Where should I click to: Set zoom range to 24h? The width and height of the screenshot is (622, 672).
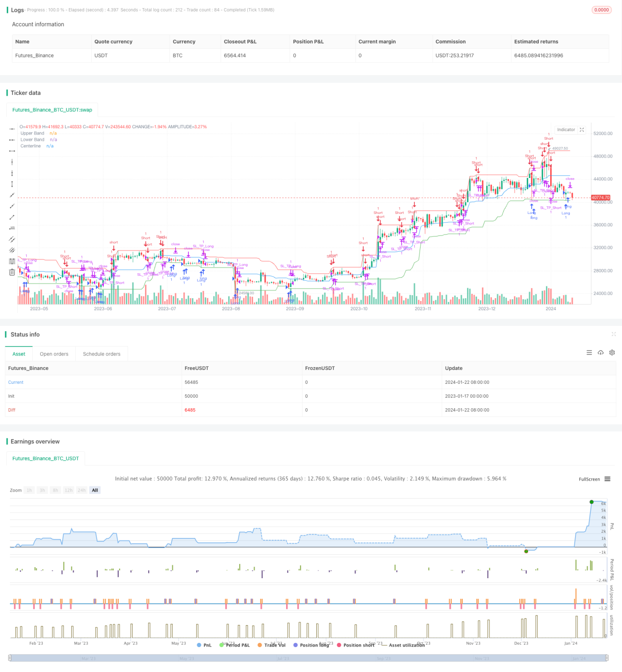pos(82,490)
